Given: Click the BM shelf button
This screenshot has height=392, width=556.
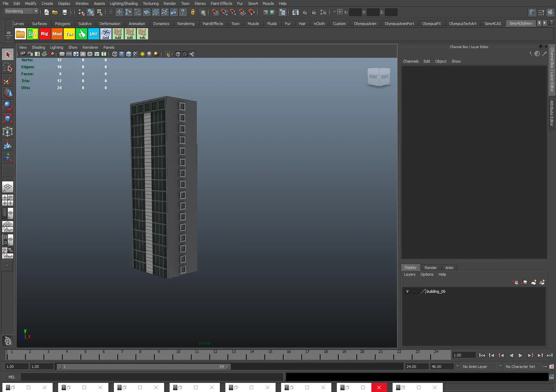Looking at the screenshot, I should 32,34.
